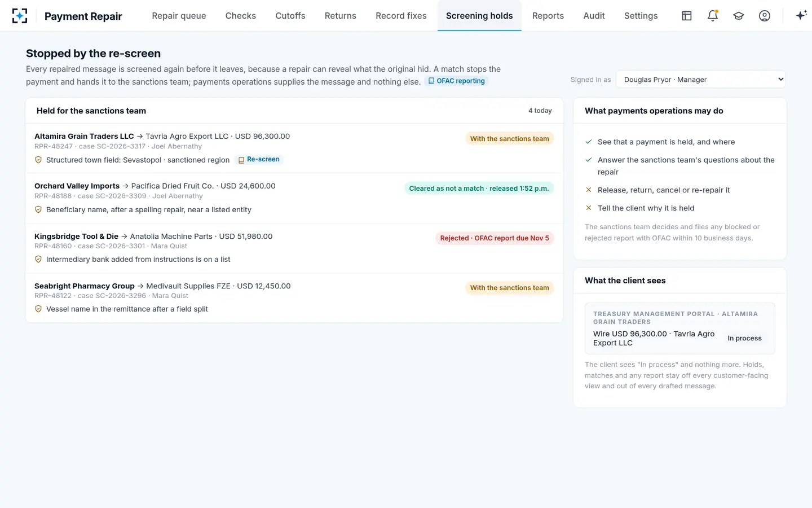
Task: Open the OFAC reporting reference link
Action: (x=456, y=81)
